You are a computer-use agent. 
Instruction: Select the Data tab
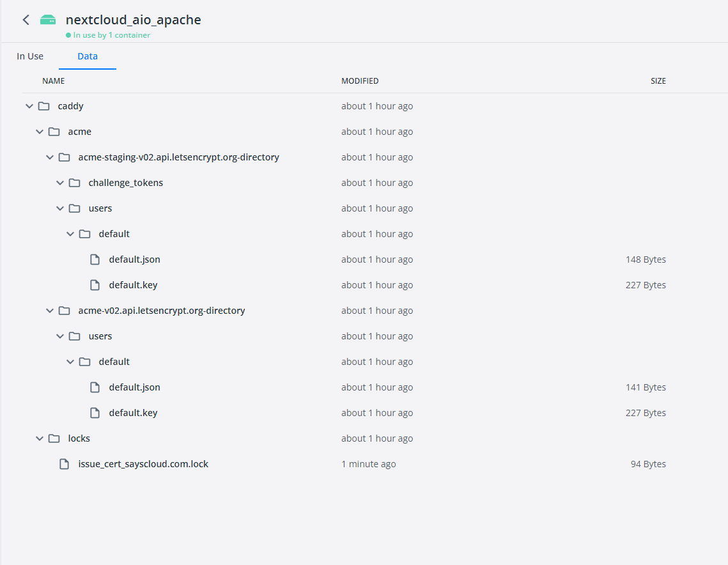coord(87,56)
